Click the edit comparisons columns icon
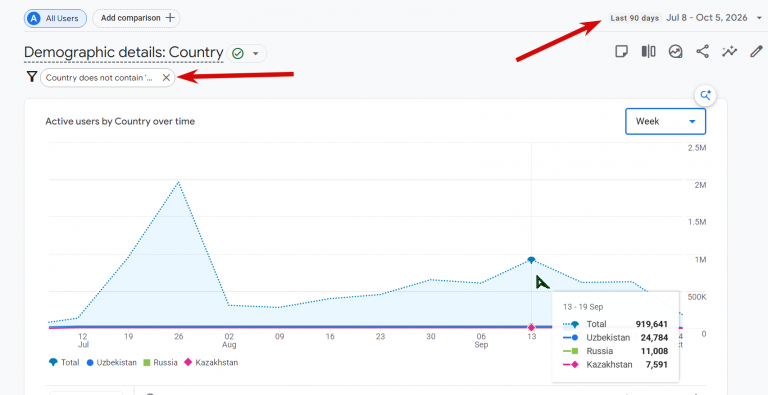 click(648, 51)
